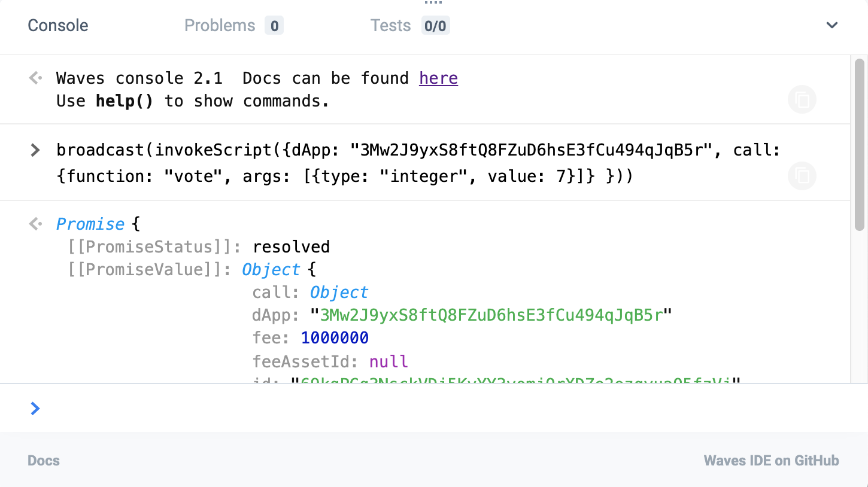The width and height of the screenshot is (868, 487).
Task: Open the Console tab
Action: [x=58, y=26]
